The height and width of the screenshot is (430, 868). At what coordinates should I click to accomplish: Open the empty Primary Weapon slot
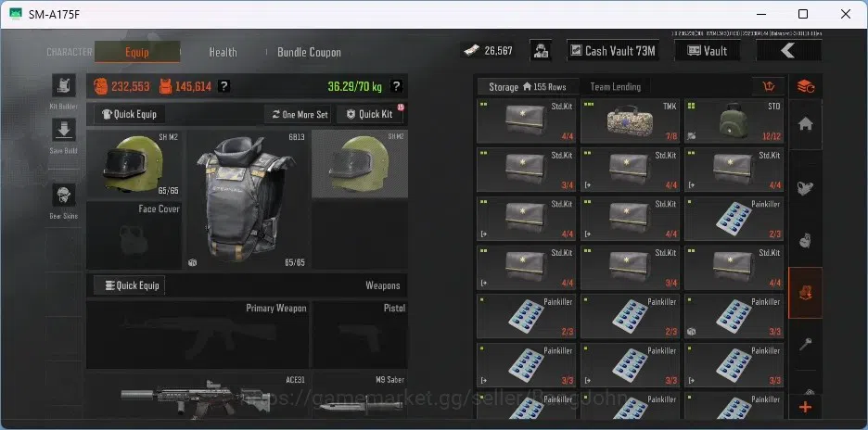pyautogui.click(x=198, y=335)
